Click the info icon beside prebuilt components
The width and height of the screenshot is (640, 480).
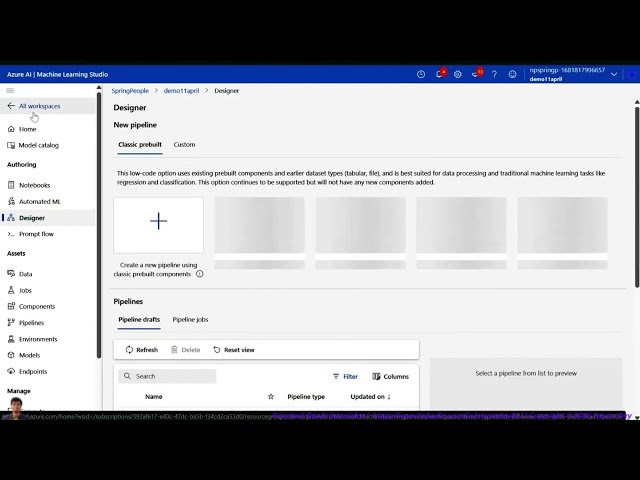[x=200, y=274]
